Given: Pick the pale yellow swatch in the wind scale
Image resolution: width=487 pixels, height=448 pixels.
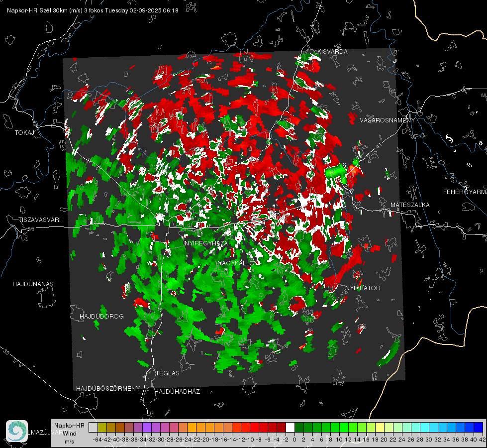Looking at the screenshot, I should (380, 427).
